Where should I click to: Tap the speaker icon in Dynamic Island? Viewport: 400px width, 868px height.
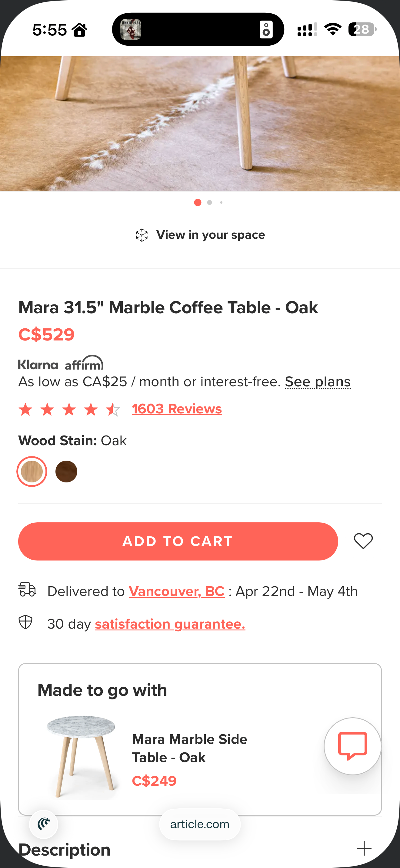tap(266, 29)
